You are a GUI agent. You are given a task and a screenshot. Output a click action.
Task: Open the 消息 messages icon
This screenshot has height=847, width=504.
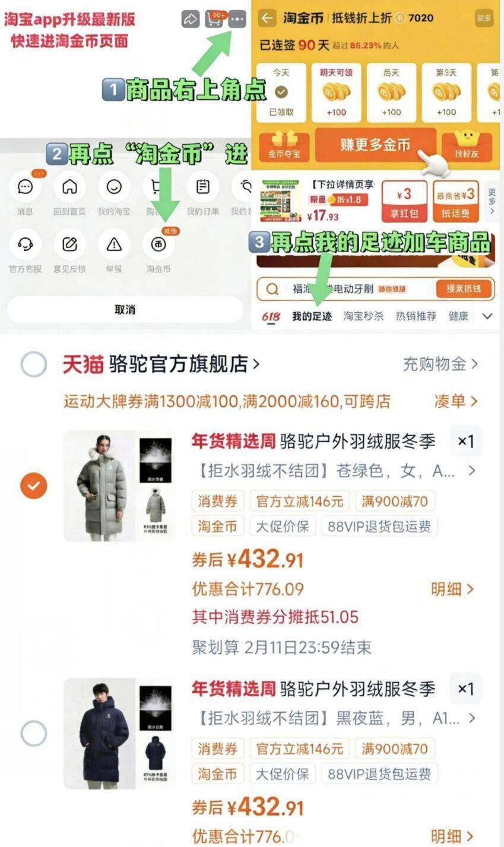[25, 187]
